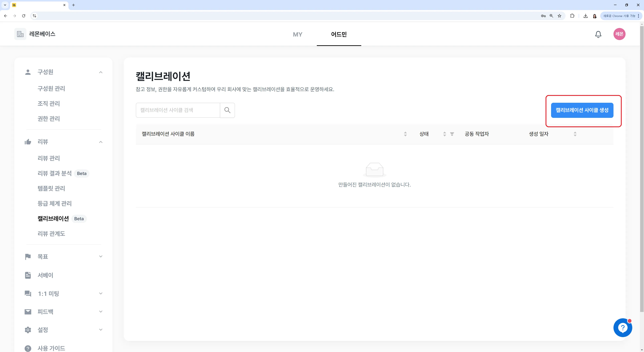Viewport: 644px width, 352px height.
Task: Open Chrome downloads icon
Action: tap(585, 16)
